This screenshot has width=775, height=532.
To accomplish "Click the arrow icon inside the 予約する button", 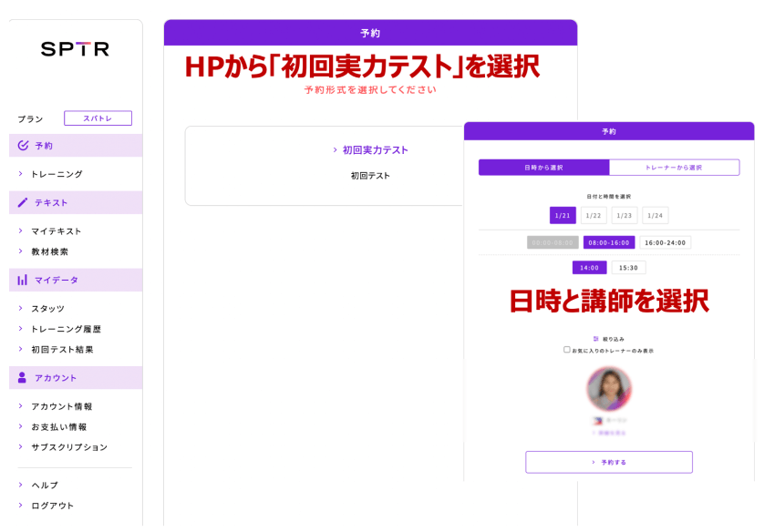I will pyautogui.click(x=593, y=462).
